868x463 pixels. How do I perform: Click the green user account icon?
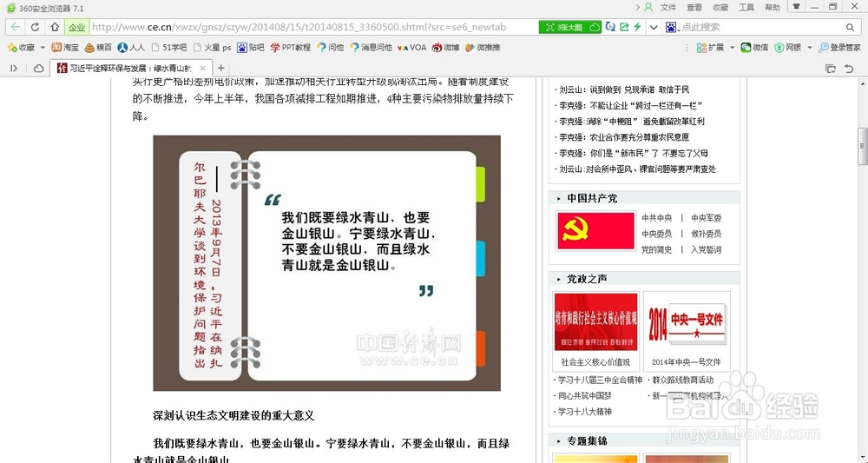click(x=648, y=7)
